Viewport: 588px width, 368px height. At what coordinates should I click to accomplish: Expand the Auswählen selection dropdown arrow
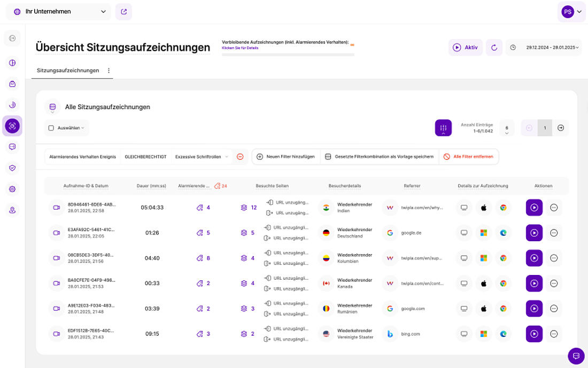(x=83, y=128)
